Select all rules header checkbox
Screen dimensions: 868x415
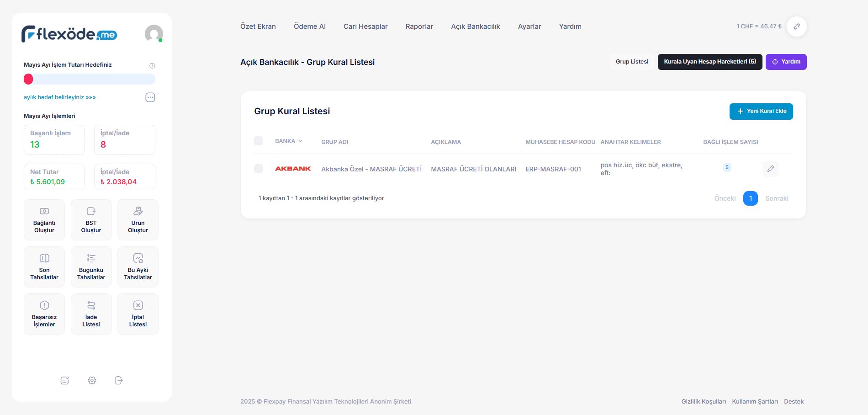[259, 141]
